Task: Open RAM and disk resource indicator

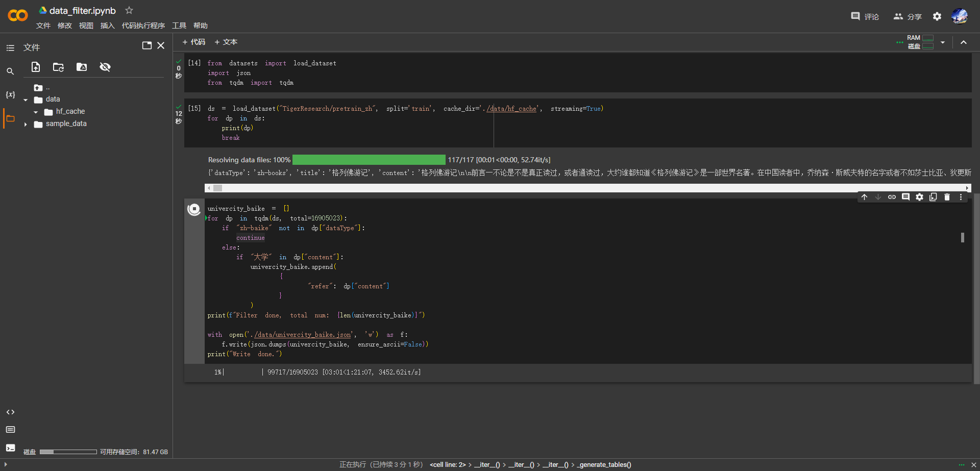Action: coord(920,42)
